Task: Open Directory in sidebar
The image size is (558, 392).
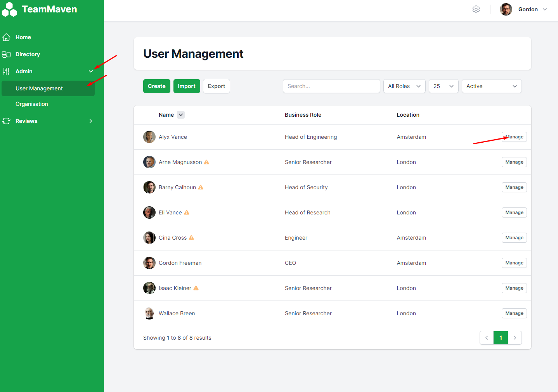Action: click(x=28, y=54)
